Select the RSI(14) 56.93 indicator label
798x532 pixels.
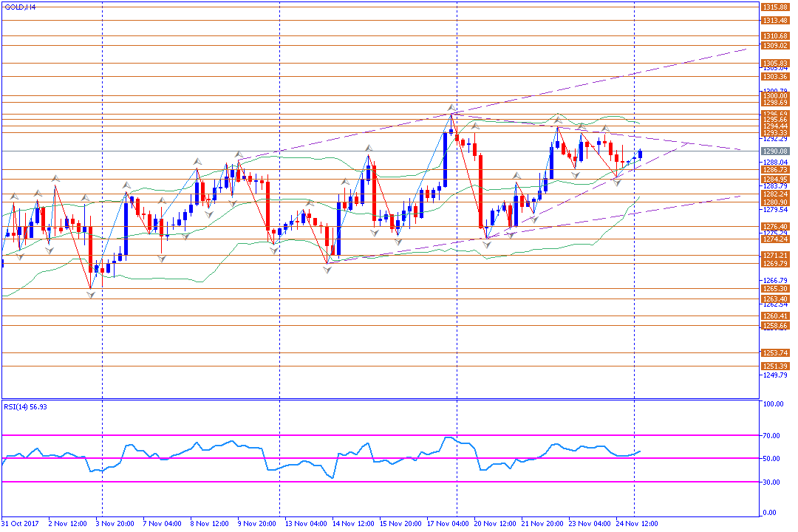[24, 406]
